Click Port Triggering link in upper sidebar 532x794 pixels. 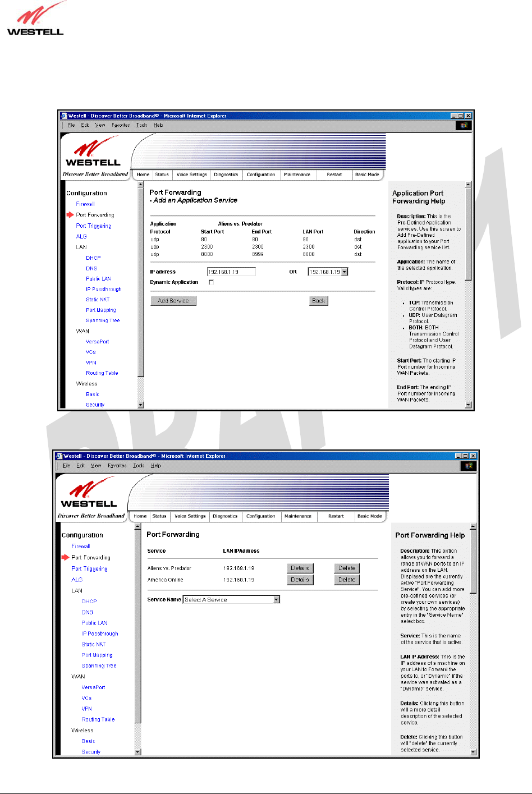(94, 226)
